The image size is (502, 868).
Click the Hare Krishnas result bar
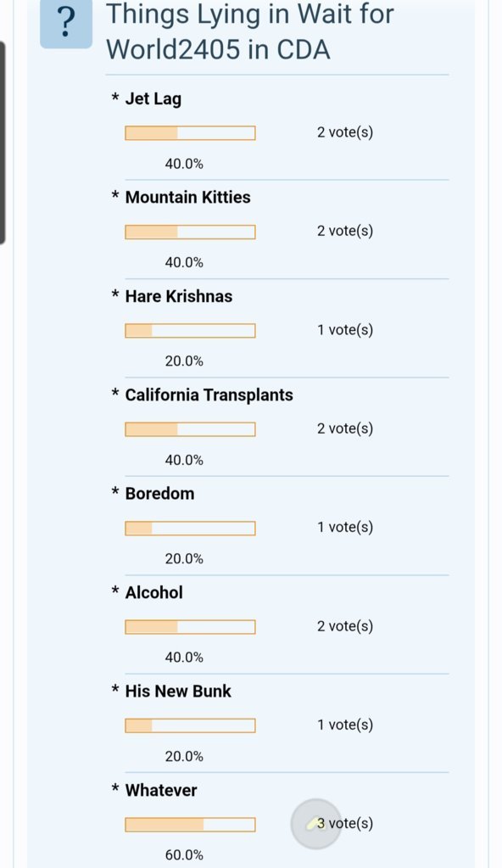tap(190, 330)
